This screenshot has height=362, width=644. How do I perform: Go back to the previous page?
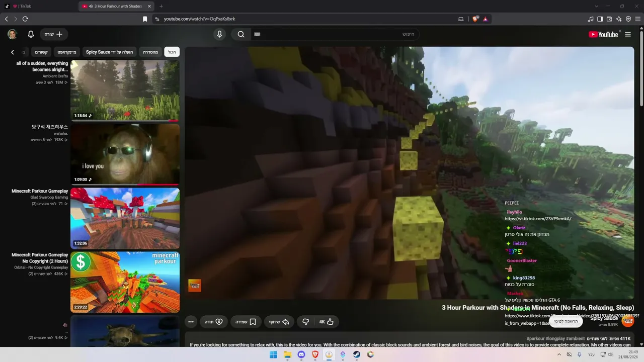tap(7, 19)
